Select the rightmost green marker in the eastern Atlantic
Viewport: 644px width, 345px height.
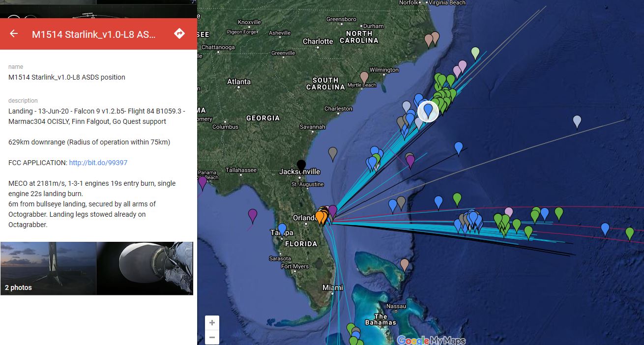click(630, 233)
